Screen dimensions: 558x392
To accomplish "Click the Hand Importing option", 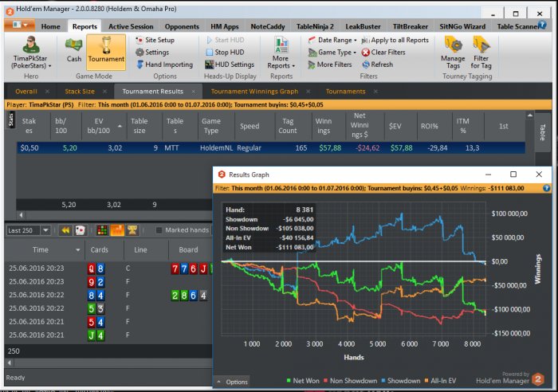I will 163,65.
